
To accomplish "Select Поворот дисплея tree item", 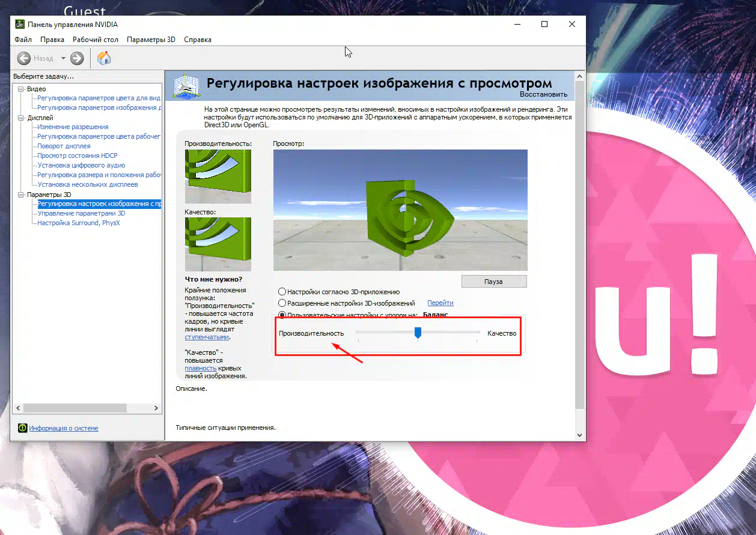I will tap(64, 146).
